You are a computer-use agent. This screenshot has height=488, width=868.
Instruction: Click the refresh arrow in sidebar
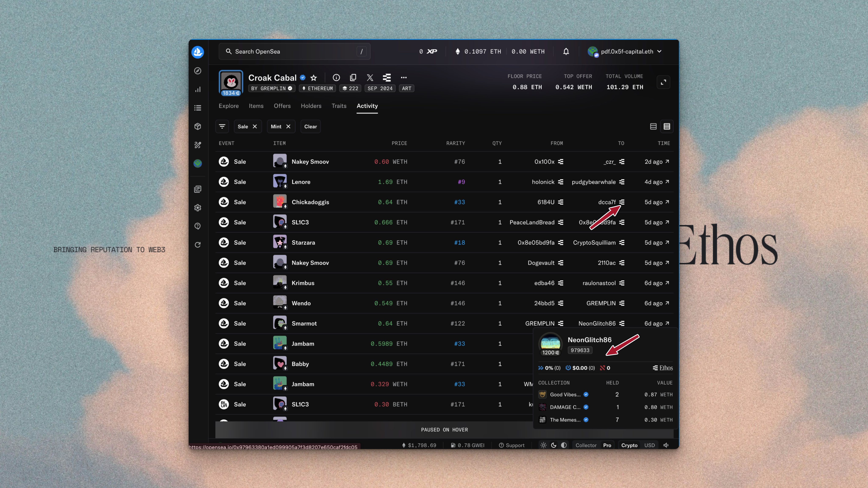[198, 244]
